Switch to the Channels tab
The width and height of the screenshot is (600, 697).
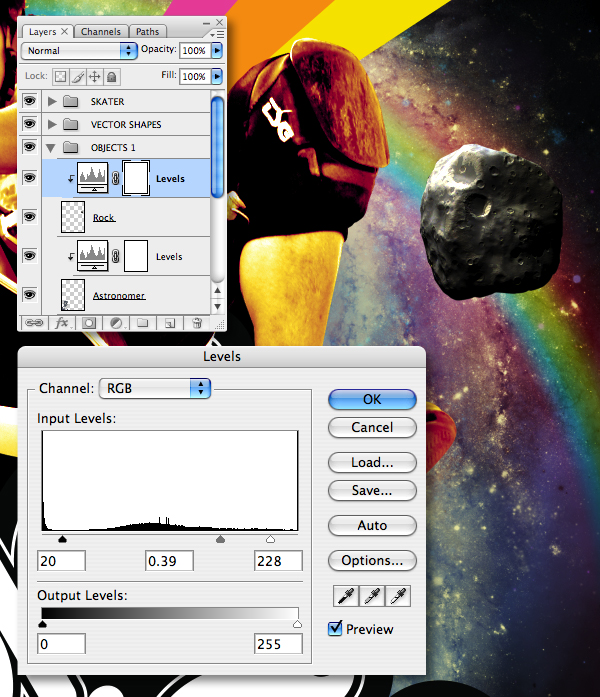pos(101,32)
